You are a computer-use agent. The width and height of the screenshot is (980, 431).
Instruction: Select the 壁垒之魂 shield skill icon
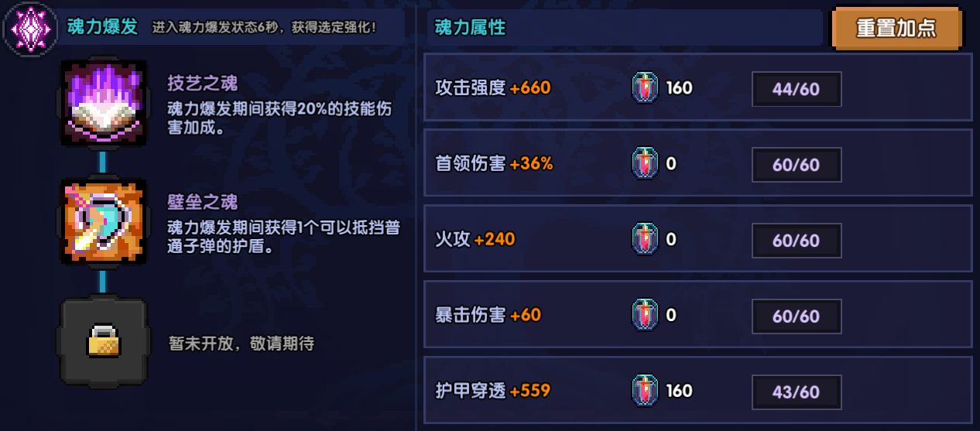pos(103,221)
